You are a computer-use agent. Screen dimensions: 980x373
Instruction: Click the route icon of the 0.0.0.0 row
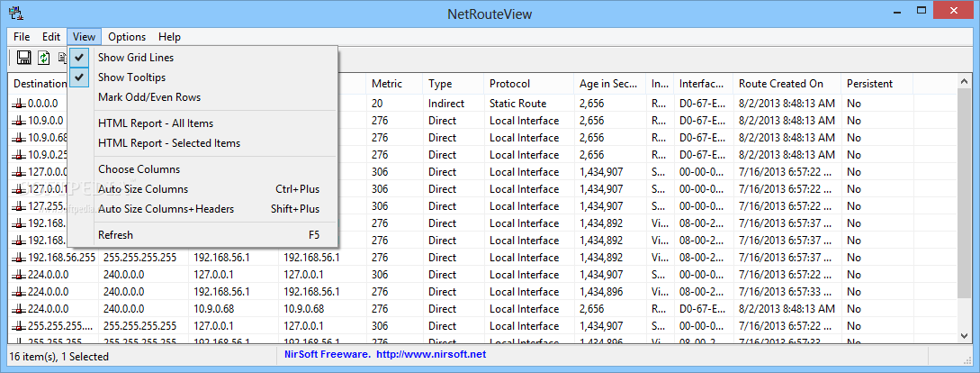[x=19, y=104]
